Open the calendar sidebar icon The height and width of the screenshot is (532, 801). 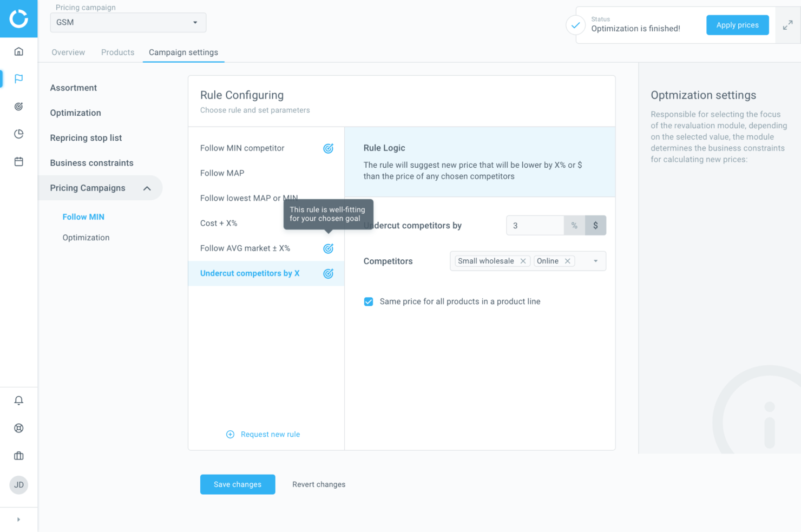tap(18, 161)
